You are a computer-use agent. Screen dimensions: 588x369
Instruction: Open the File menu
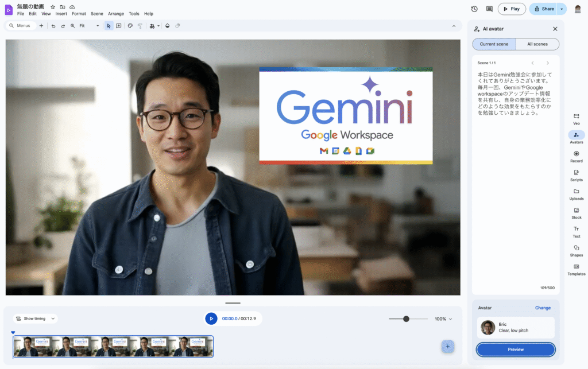(x=21, y=14)
